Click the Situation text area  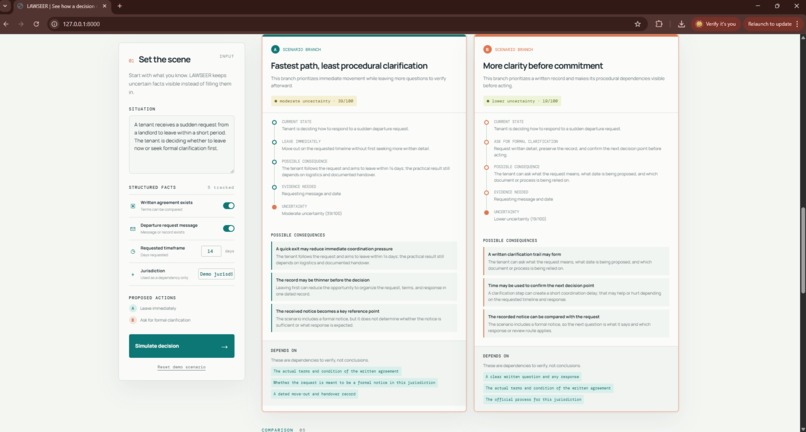pos(181,145)
